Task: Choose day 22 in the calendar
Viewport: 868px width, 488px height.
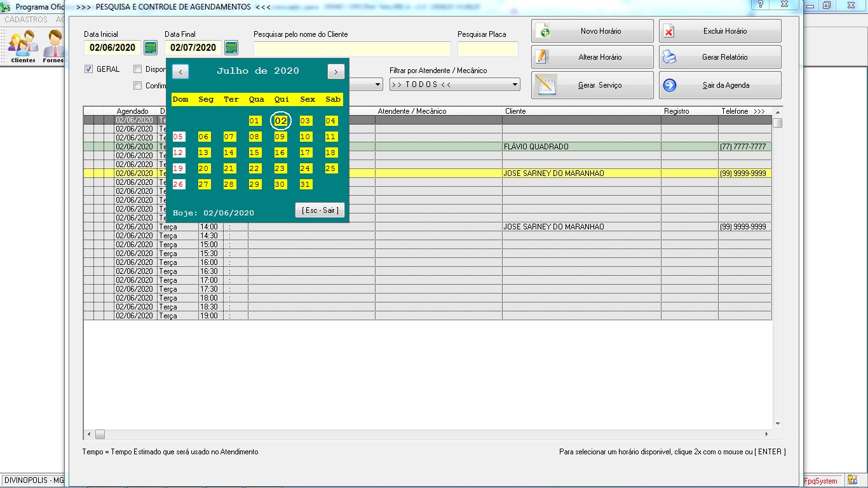Action: coord(255,168)
